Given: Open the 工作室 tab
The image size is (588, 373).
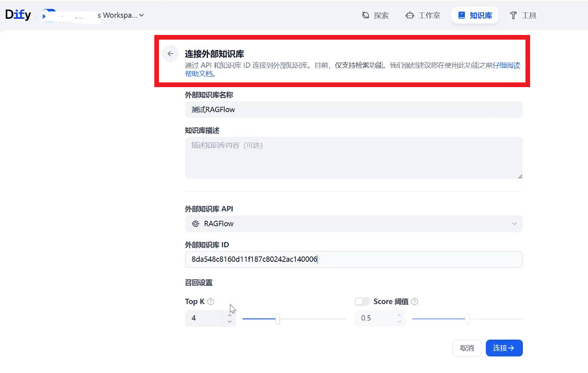Looking at the screenshot, I should (423, 15).
